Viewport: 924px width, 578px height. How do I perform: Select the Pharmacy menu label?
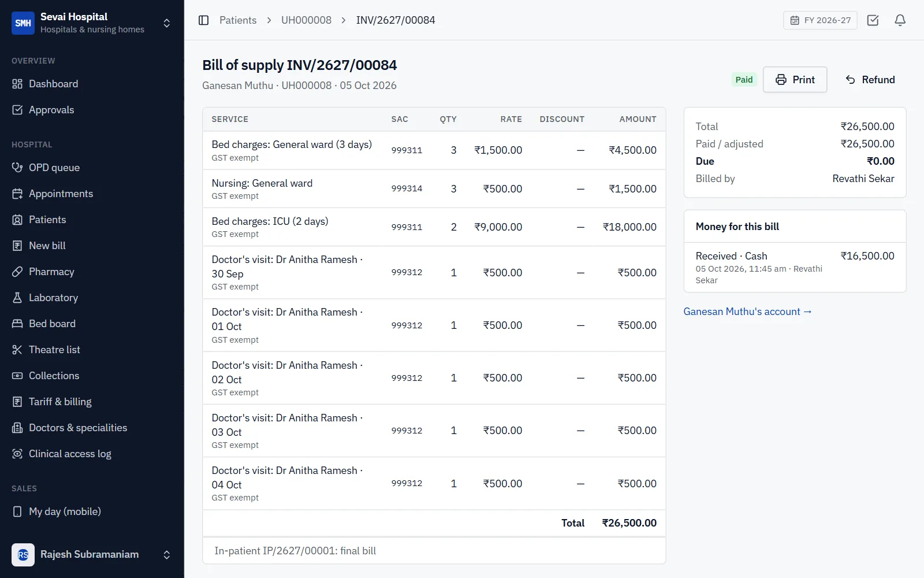coord(51,272)
